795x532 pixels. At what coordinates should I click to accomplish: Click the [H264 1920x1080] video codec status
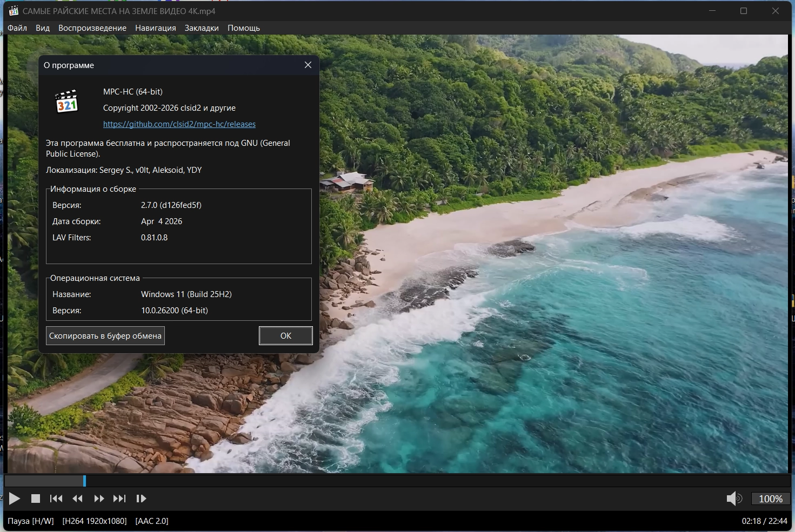[95, 521]
